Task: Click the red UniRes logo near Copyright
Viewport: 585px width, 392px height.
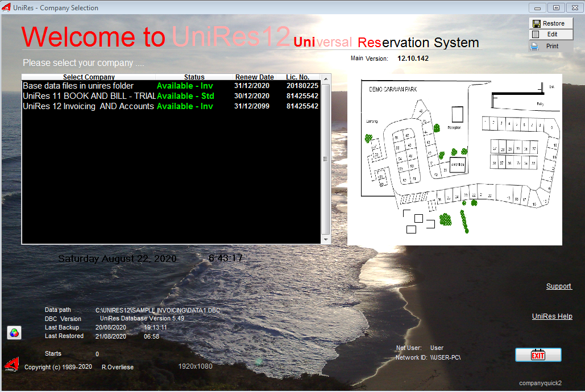Action: pyautogui.click(x=11, y=364)
